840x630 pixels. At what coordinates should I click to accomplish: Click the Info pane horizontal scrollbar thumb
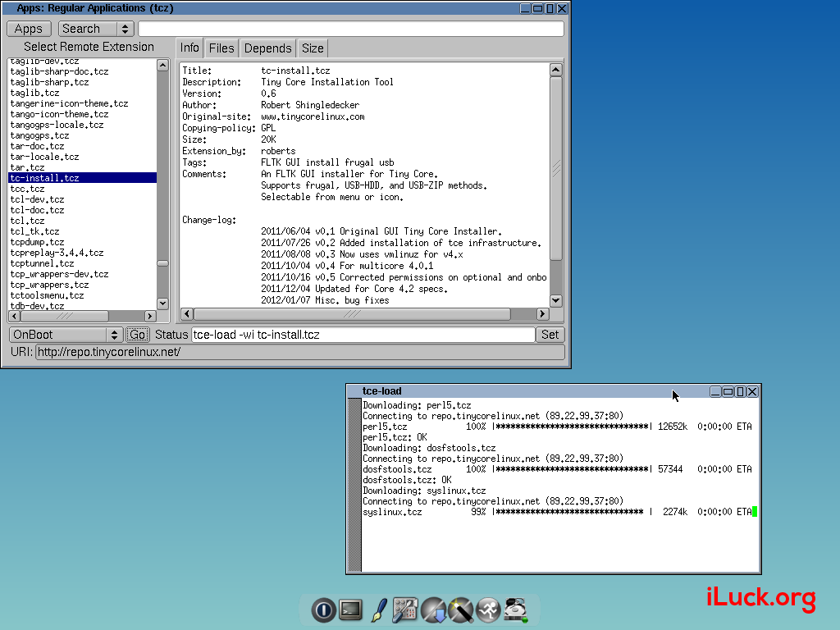coord(352,314)
